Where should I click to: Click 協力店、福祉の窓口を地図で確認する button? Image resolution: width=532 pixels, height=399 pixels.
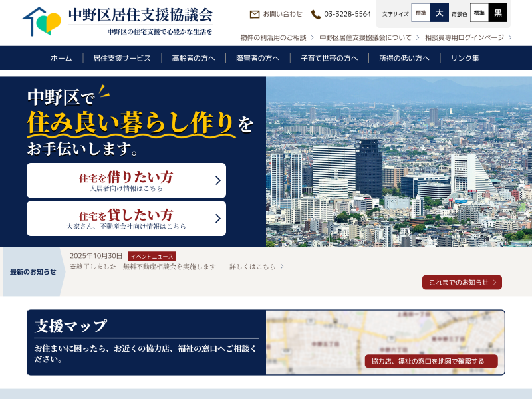431,361
